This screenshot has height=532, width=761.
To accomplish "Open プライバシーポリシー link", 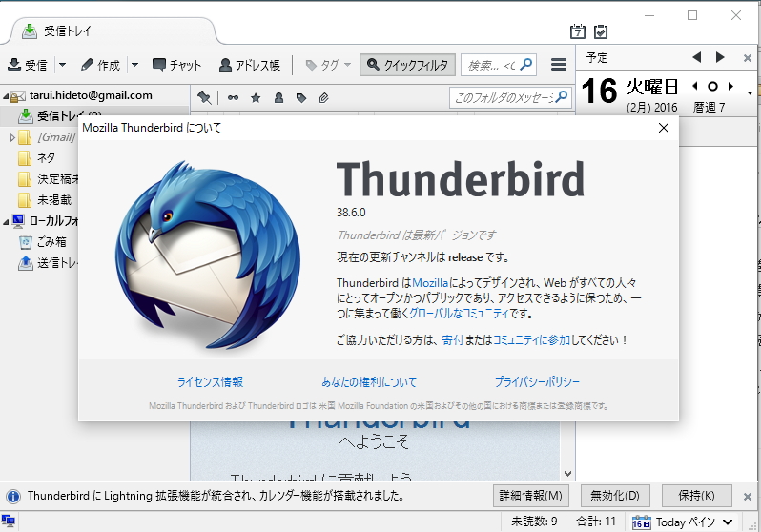I will [537, 382].
